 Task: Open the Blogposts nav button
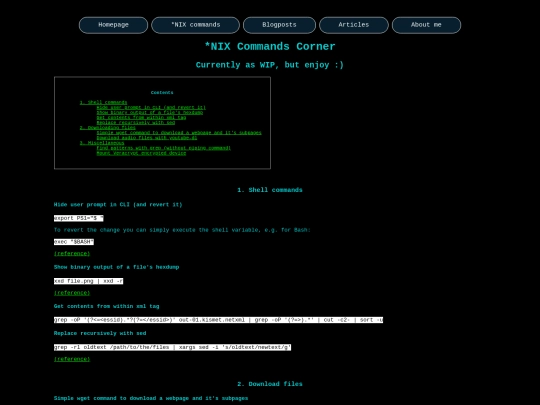click(279, 25)
